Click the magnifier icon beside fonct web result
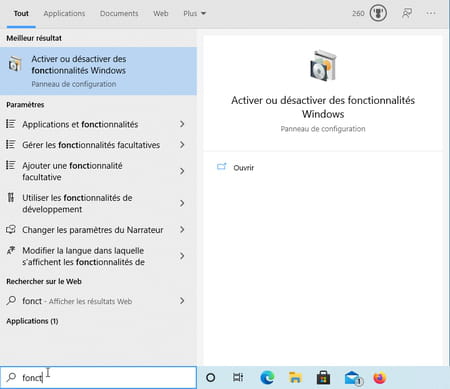This screenshot has height=389, width=450. point(11,300)
